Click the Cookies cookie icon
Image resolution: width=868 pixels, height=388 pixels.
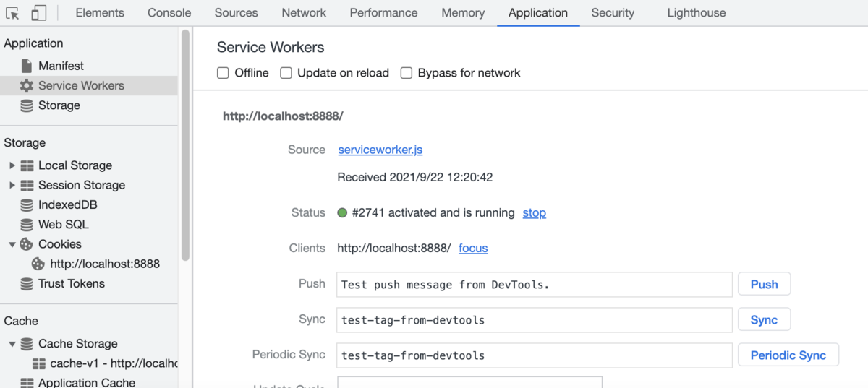[x=27, y=244]
